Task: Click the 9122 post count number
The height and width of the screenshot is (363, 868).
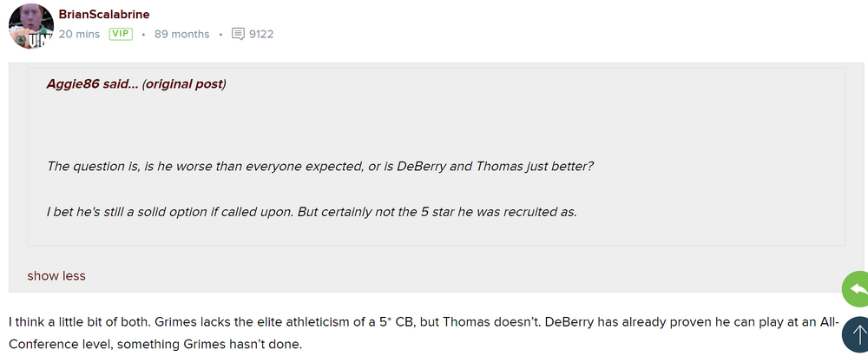Action: click(261, 35)
